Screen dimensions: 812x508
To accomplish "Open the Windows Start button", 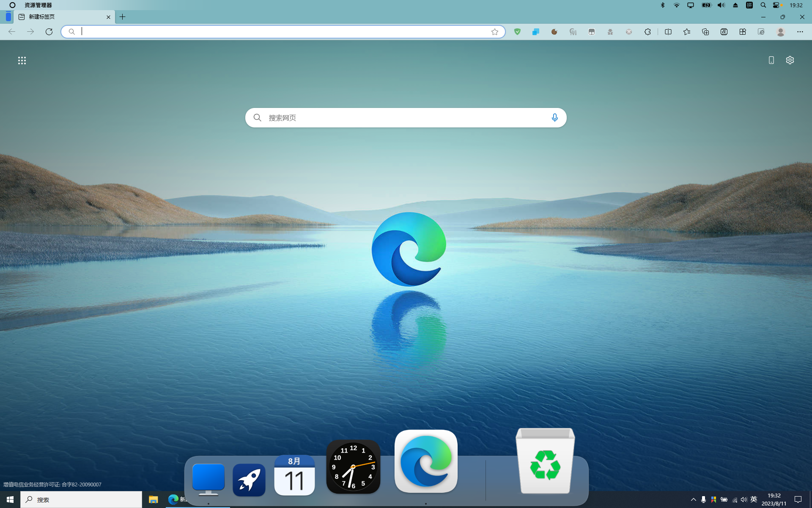I will pyautogui.click(x=10, y=500).
